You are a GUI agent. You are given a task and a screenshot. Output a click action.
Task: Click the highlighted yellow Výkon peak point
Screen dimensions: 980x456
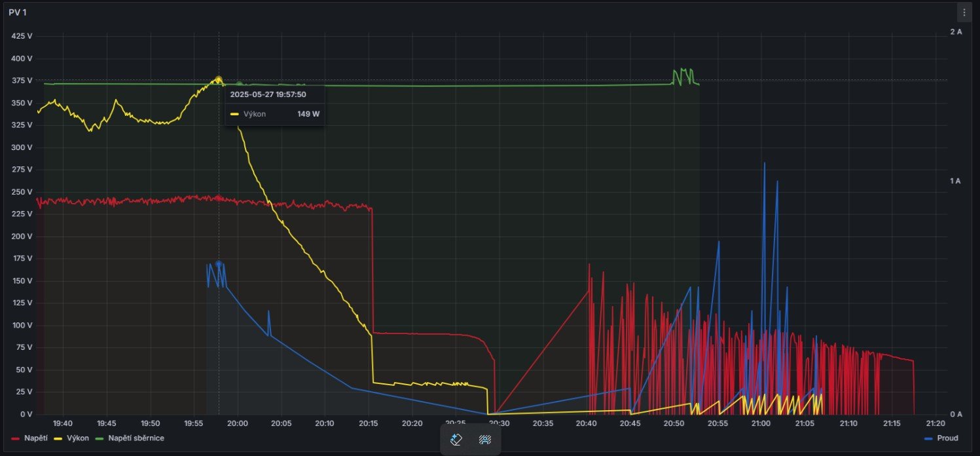click(219, 79)
